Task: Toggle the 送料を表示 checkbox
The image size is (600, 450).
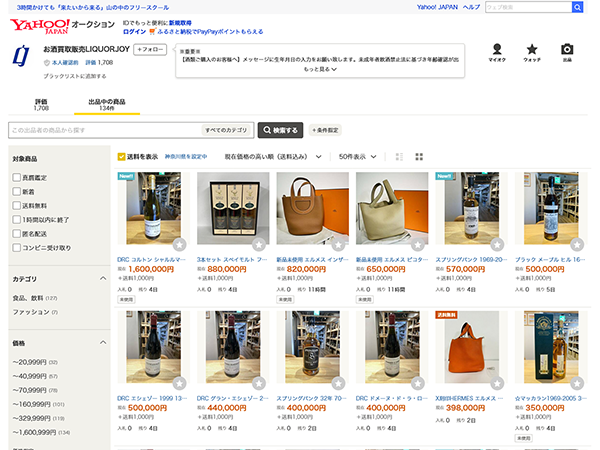Action: point(121,157)
